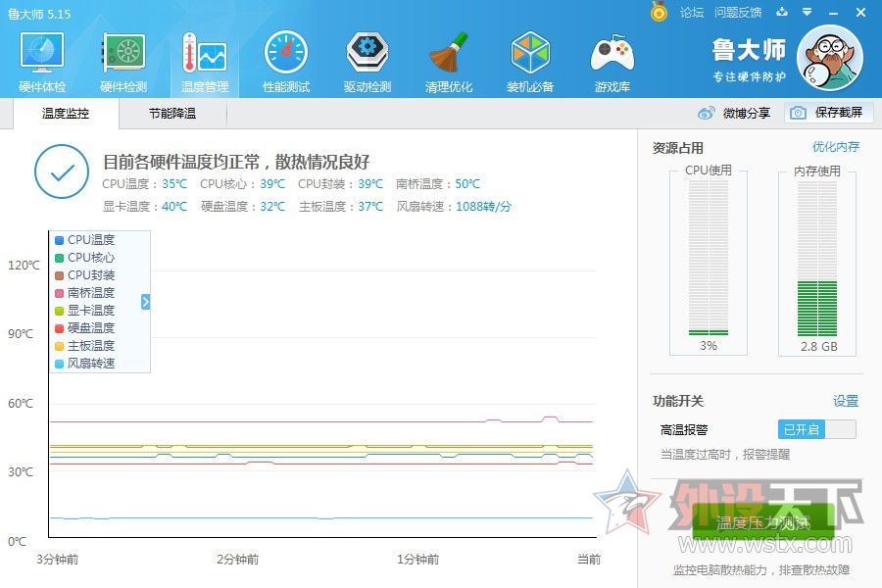Click 显卡温度 value 40℃
Viewport: 882px width, 588px height.
point(174,207)
